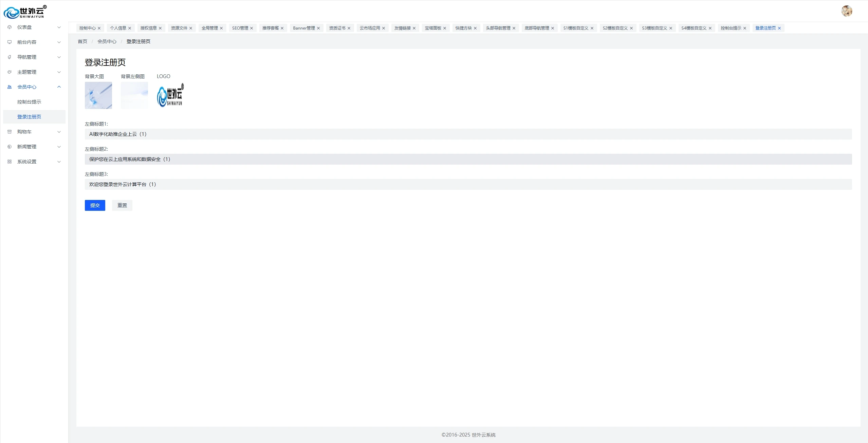Expand the 购物车 menu chevron
This screenshot has width=868, height=443.
tap(59, 132)
